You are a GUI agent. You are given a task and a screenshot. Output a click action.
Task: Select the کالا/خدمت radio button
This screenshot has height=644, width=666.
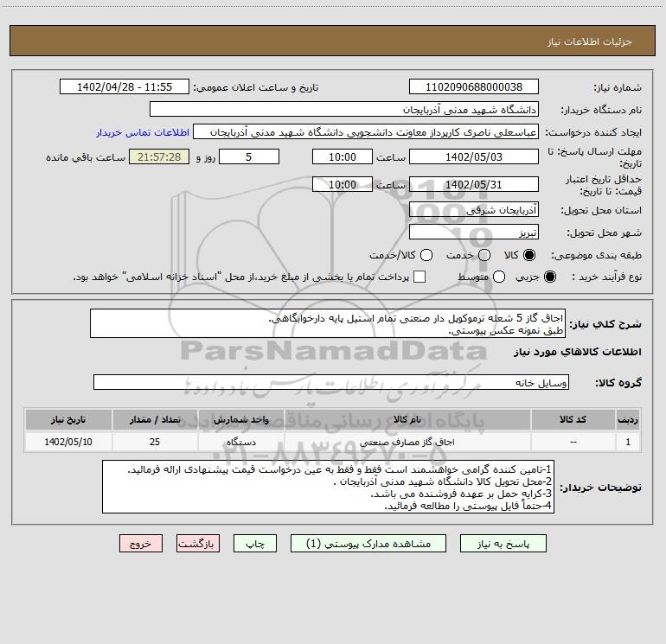coord(426,255)
